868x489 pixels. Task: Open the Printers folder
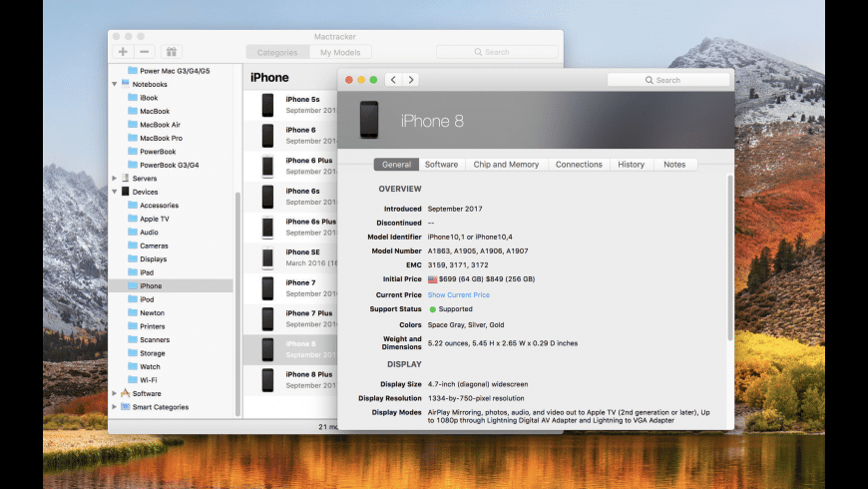(x=146, y=326)
